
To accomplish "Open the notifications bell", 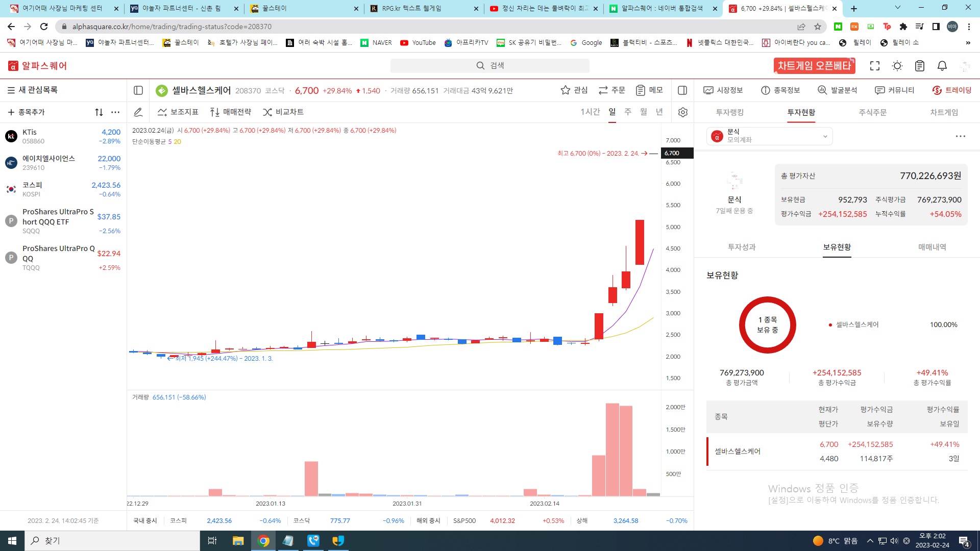I will click(942, 66).
